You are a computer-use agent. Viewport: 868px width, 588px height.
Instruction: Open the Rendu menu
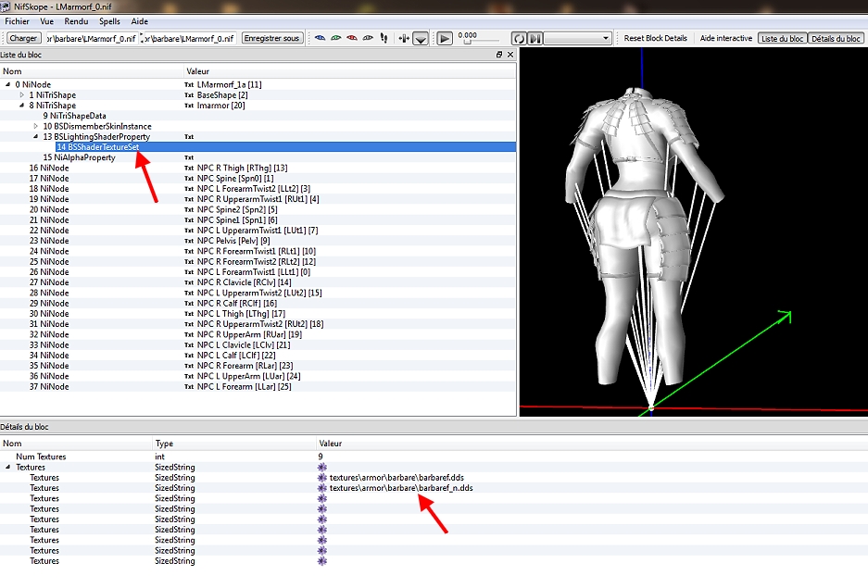(77, 20)
